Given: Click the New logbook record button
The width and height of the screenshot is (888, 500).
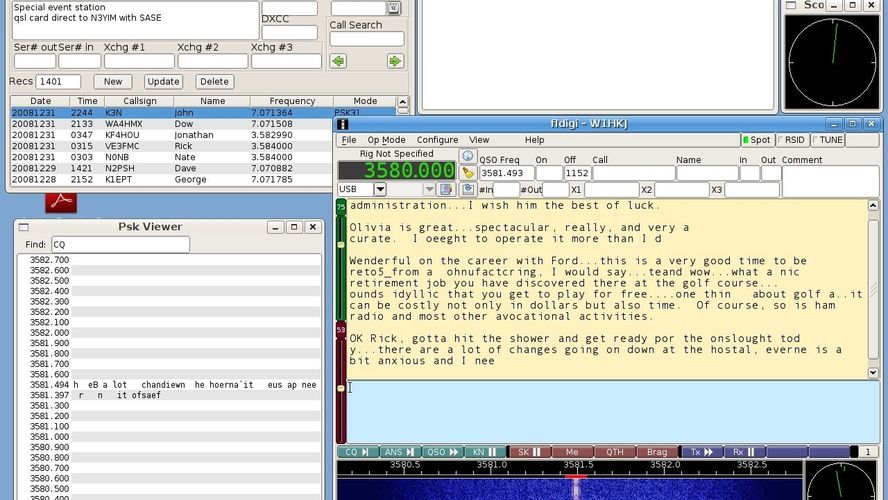Looking at the screenshot, I should tap(113, 82).
